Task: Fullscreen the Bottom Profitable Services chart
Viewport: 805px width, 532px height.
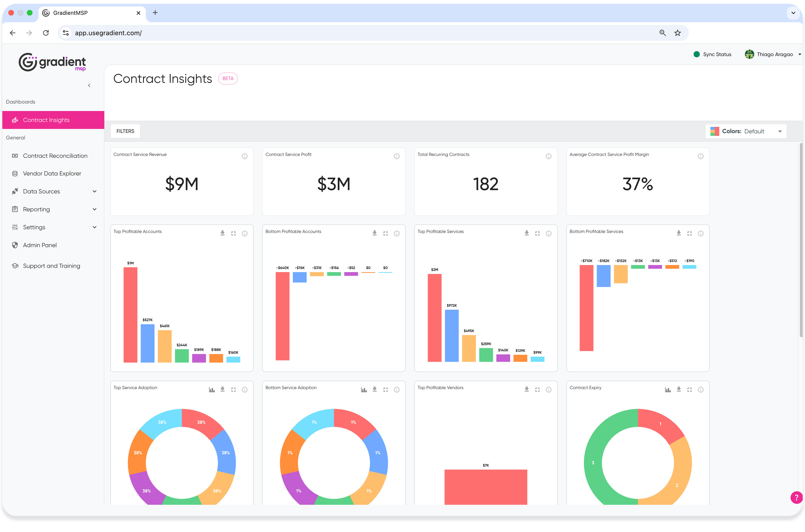Action: coord(689,233)
